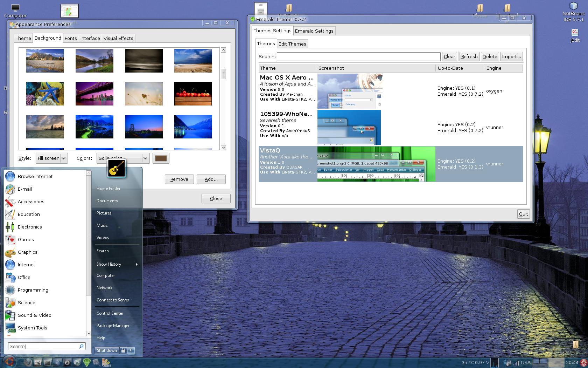Click the Shut down button
Viewport: 588px width, 368px height.
107,350
